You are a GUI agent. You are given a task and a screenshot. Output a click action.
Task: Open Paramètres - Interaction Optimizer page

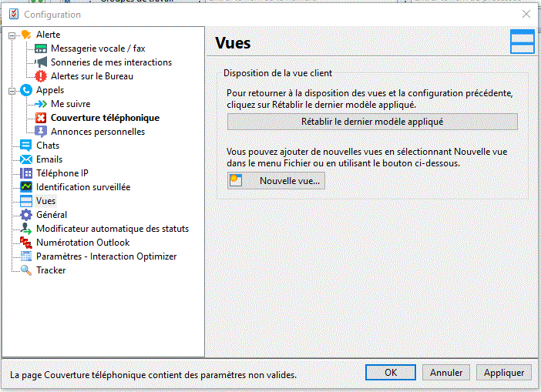(106, 256)
